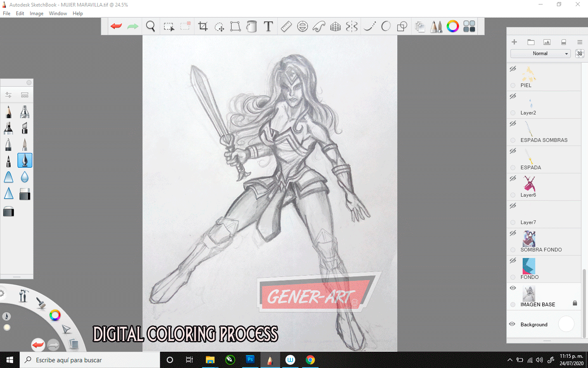Show the SOMBRA FONDO layer
The height and width of the screenshot is (368, 588).
pos(513,233)
